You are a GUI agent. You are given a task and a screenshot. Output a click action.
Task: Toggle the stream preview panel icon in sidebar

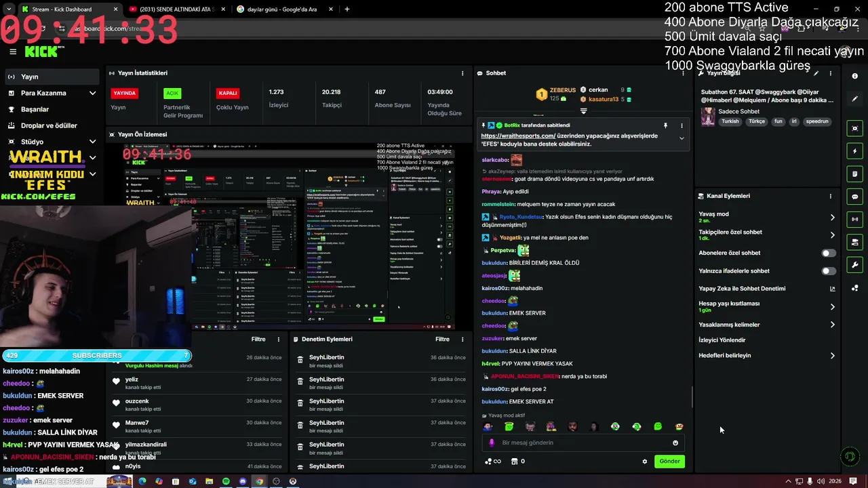[x=855, y=128]
